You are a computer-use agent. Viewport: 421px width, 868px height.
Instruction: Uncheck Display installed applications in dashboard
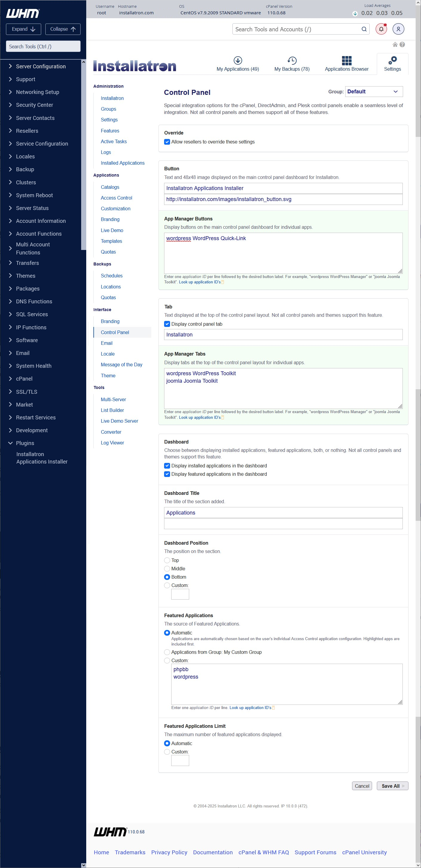coord(167,466)
